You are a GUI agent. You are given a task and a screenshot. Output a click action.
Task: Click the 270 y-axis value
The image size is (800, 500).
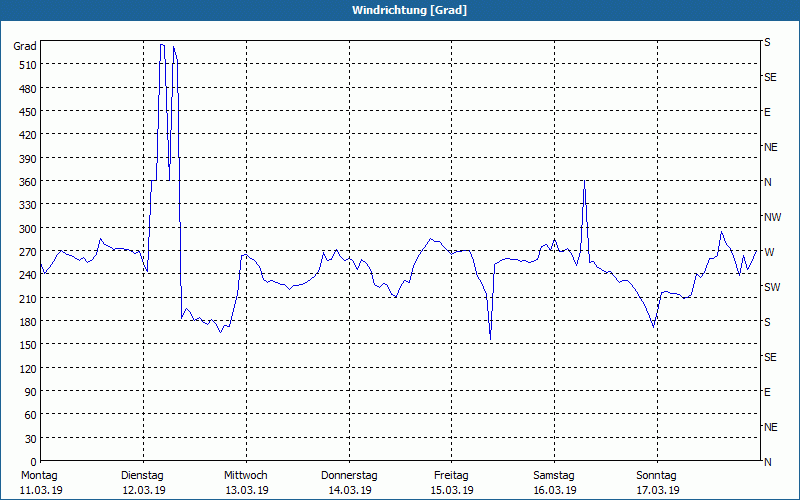[x=28, y=252]
